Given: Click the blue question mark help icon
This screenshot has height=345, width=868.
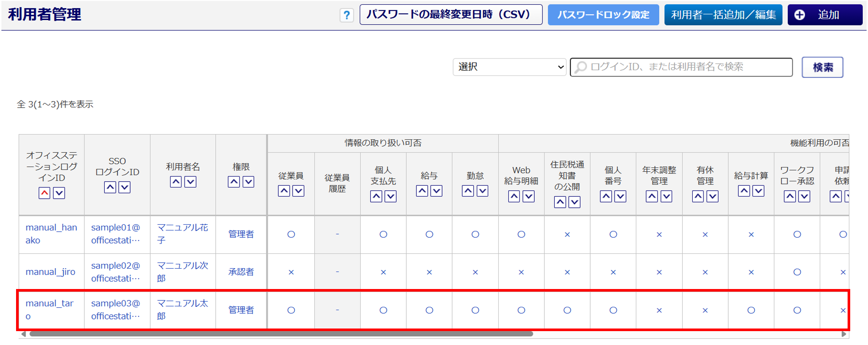Looking at the screenshot, I should pyautogui.click(x=346, y=16).
